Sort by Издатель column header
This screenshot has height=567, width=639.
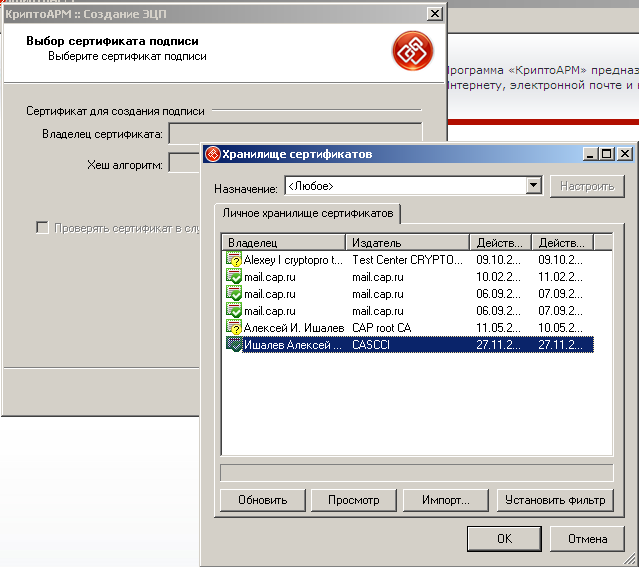[x=408, y=243]
